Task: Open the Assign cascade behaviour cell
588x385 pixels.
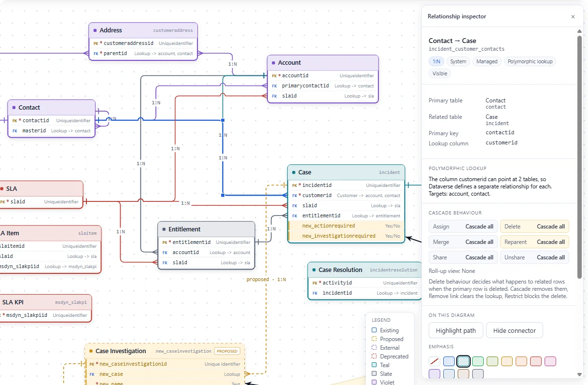Action: tap(463, 227)
